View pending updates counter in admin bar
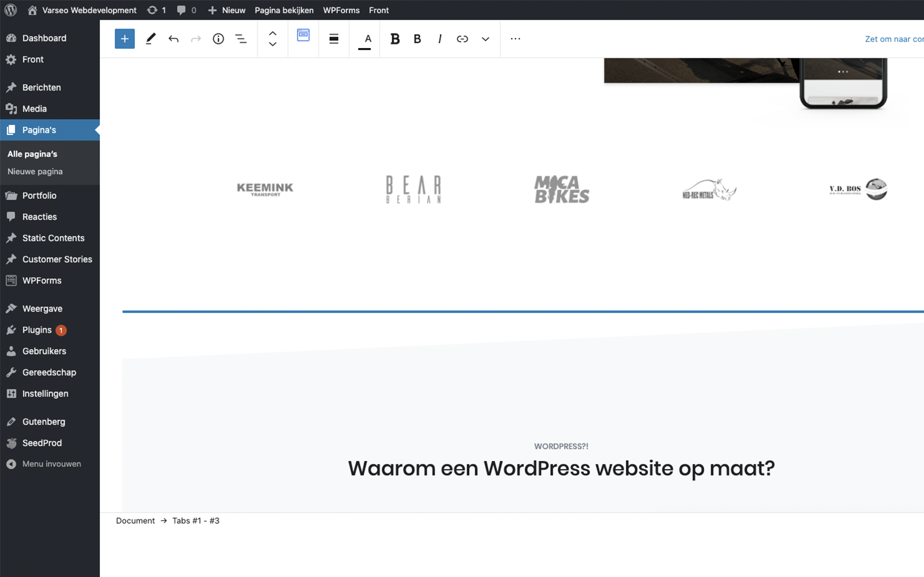Screen dimensions: 924x577 coord(156,10)
